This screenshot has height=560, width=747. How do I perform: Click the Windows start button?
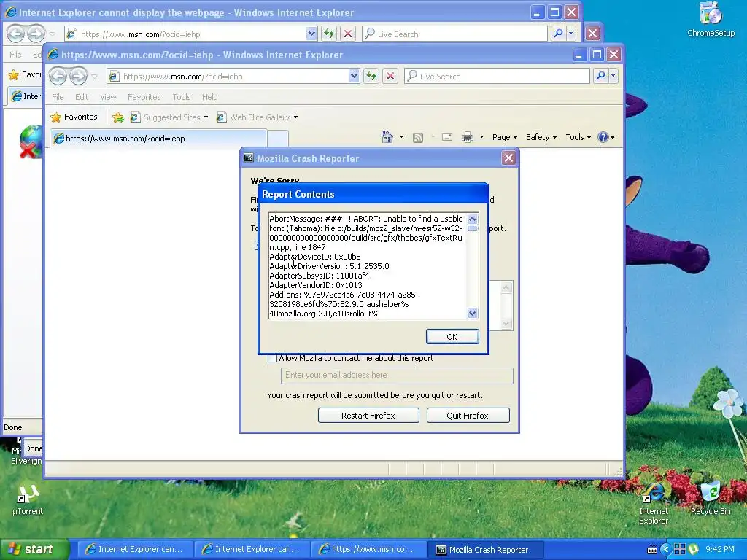point(34,550)
